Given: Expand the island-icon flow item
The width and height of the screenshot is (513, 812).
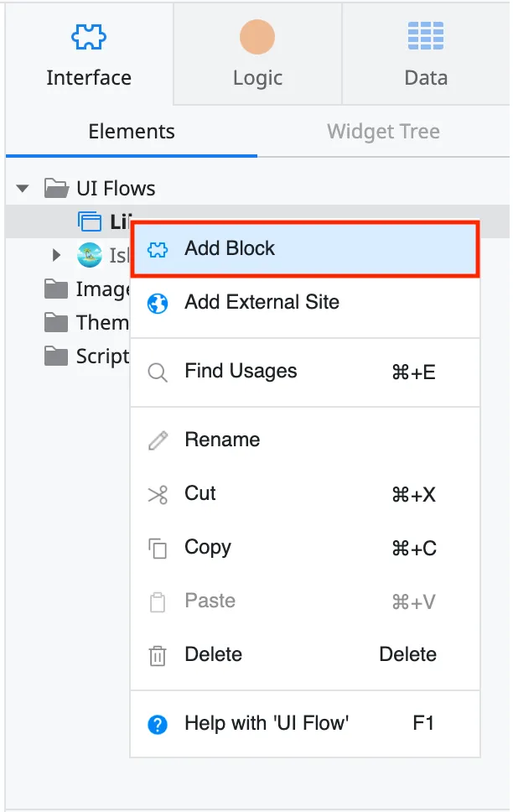Looking at the screenshot, I should 56,255.
